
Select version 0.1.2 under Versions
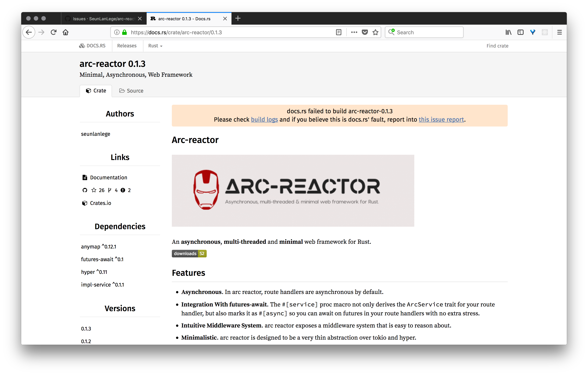pyautogui.click(x=86, y=341)
